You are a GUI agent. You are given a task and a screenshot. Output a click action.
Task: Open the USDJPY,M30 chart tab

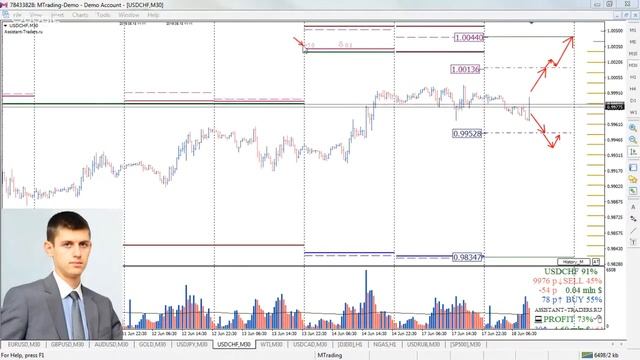[x=191, y=344]
